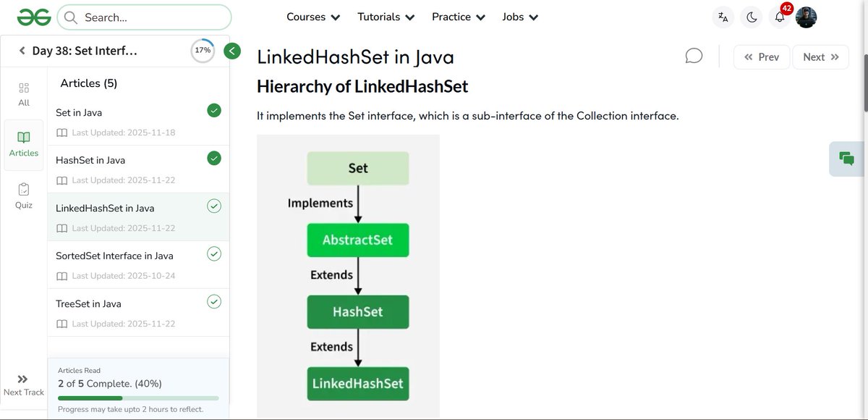Open the feedback chat icon on right edge
This screenshot has width=868, height=420.
(846, 158)
